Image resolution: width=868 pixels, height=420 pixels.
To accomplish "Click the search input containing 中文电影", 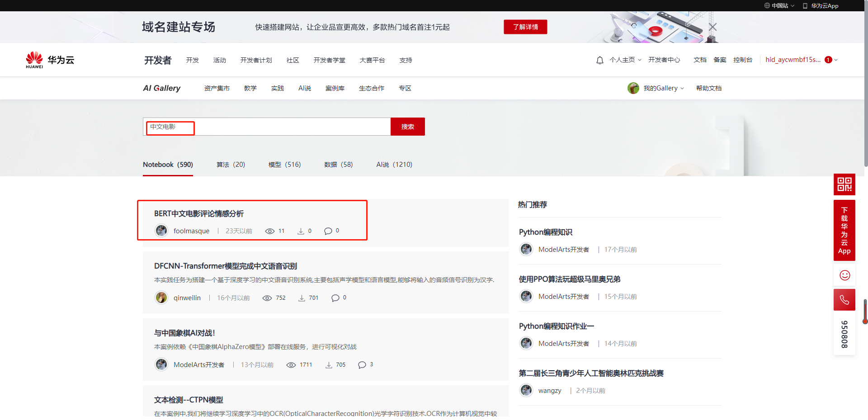I will 170,127.
